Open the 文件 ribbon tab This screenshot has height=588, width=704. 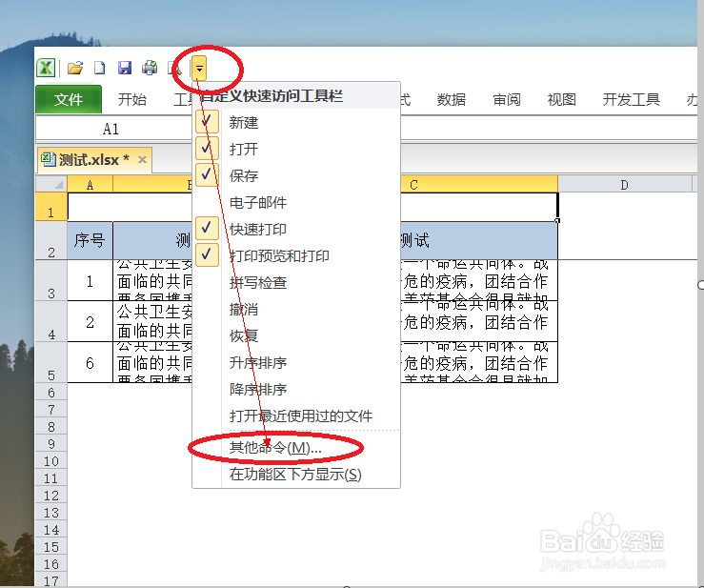coord(69,99)
